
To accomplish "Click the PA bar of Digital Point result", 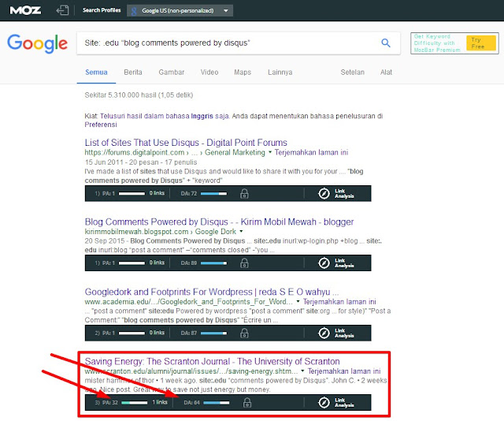I will [132, 193].
